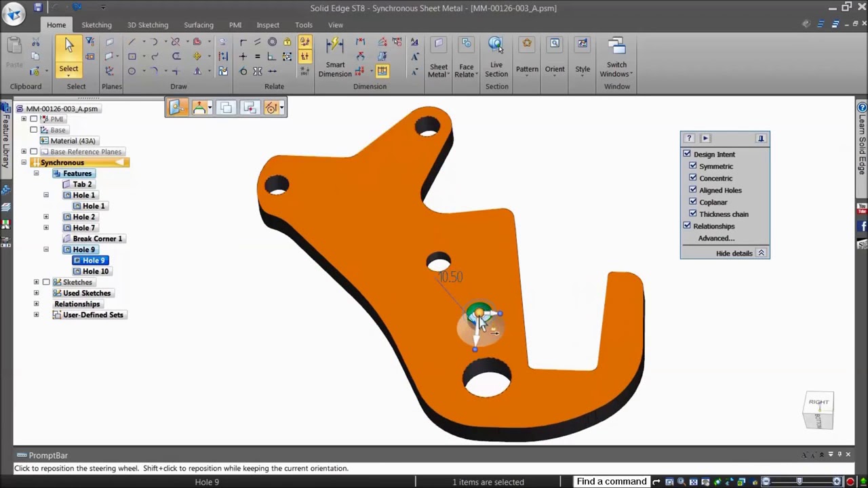Click the Copy option in command bar
This screenshot has height=488, width=868.
click(x=226, y=108)
